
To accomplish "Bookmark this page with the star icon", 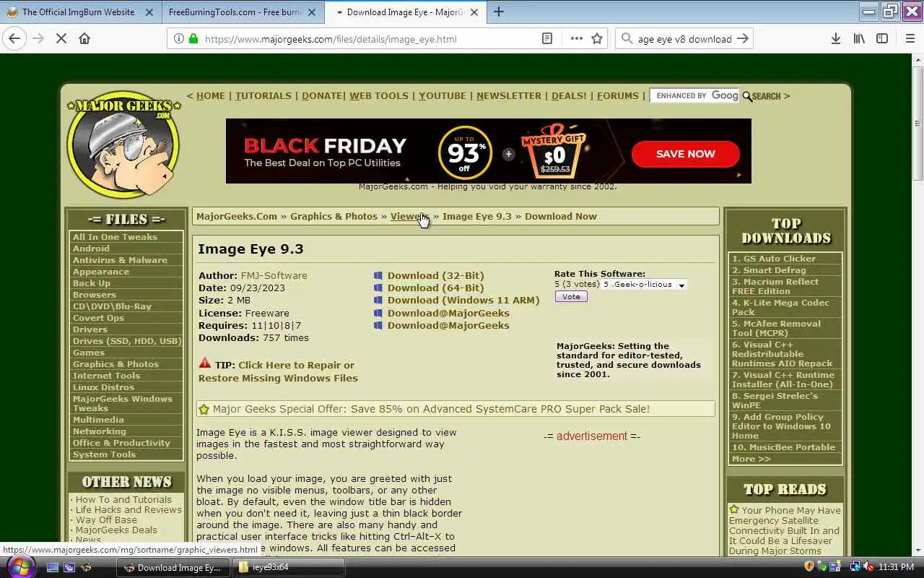I will click(x=597, y=39).
